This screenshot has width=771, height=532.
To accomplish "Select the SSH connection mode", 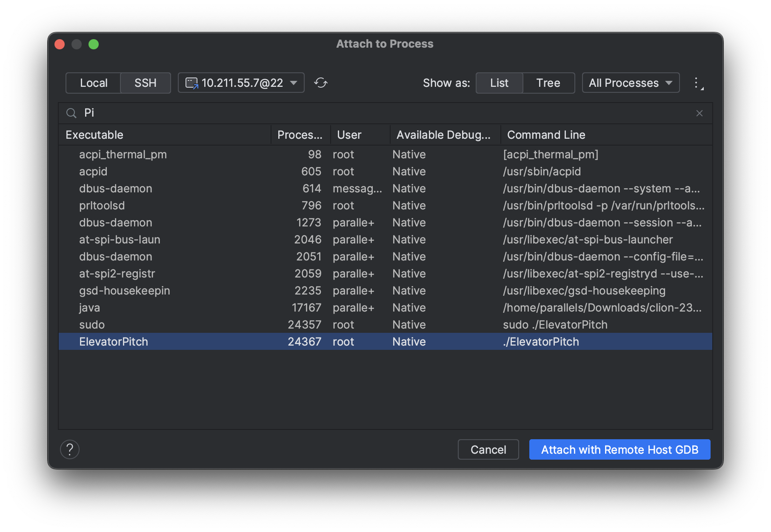I will tap(146, 83).
